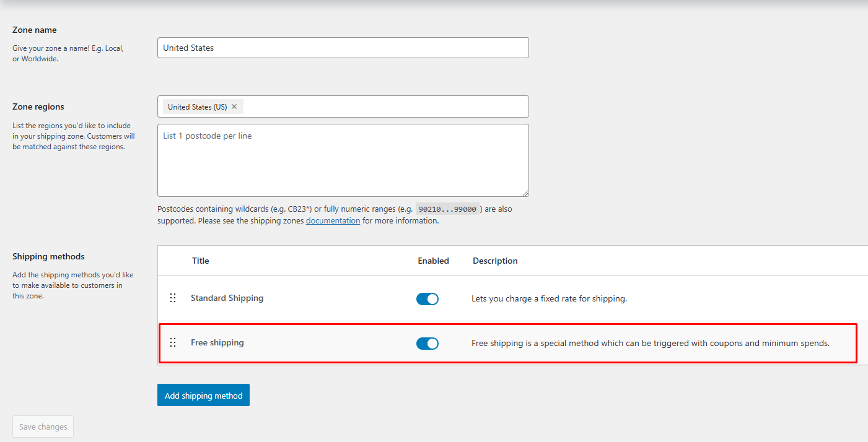Disable the Standard Shipping toggle

pos(427,298)
